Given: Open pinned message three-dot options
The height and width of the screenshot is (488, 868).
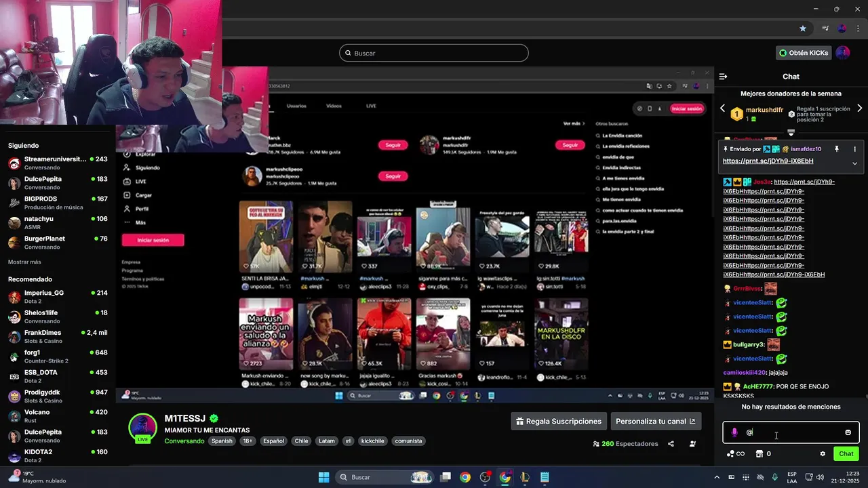Looking at the screenshot, I should pos(854,149).
